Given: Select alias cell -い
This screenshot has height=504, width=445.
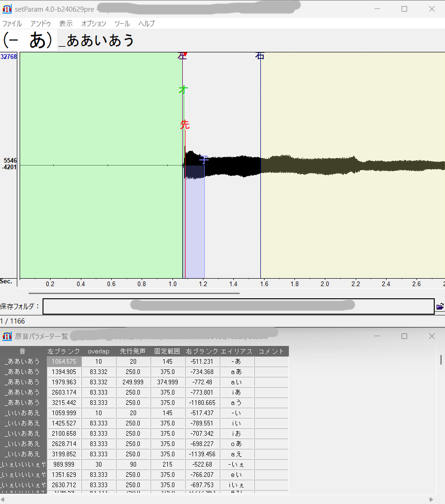Looking at the screenshot, I should tap(237, 413).
